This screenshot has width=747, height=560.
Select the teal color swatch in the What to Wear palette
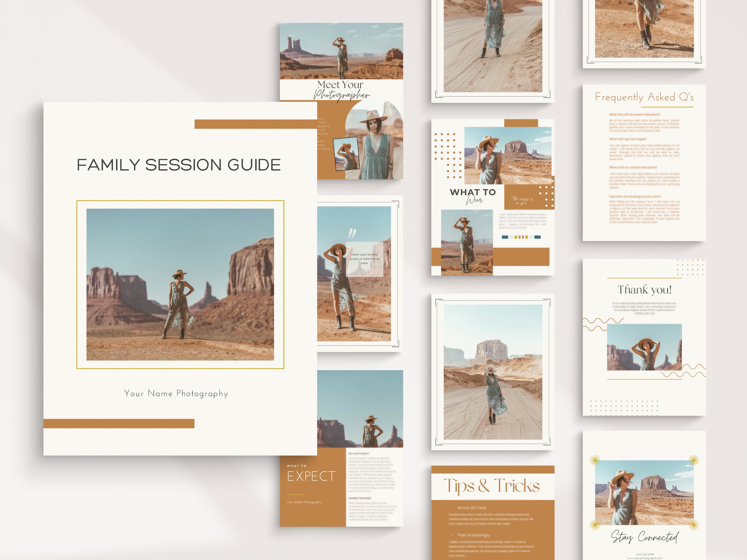coord(505,237)
